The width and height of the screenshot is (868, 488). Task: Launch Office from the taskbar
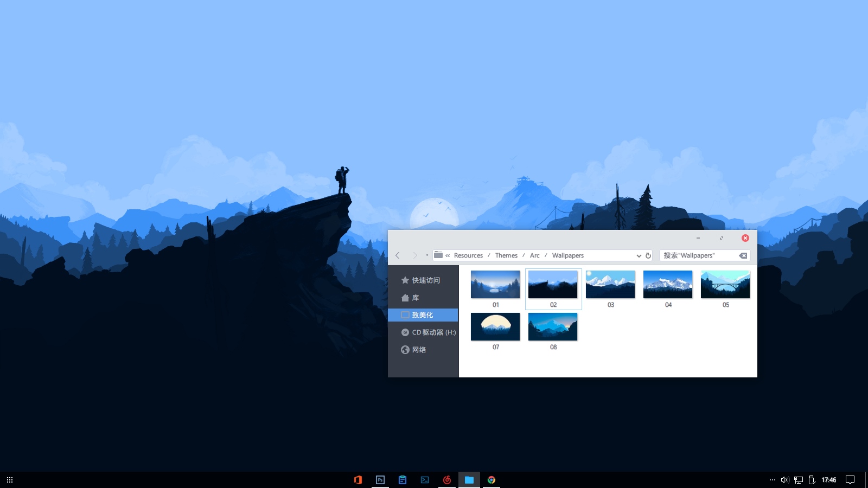point(358,480)
